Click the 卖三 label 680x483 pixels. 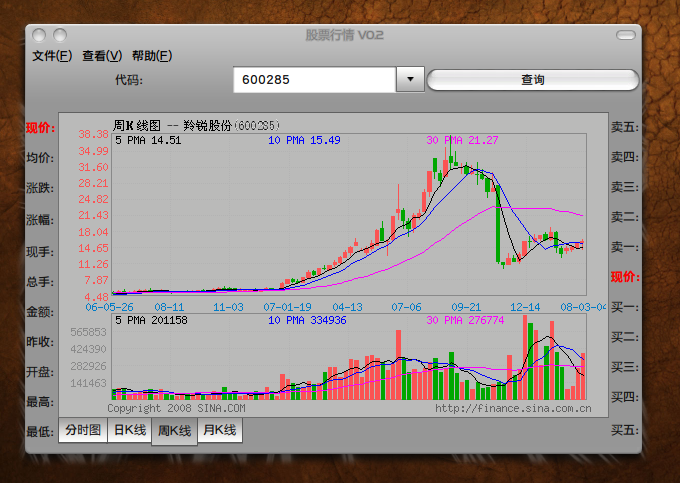pyautogui.click(x=625, y=187)
